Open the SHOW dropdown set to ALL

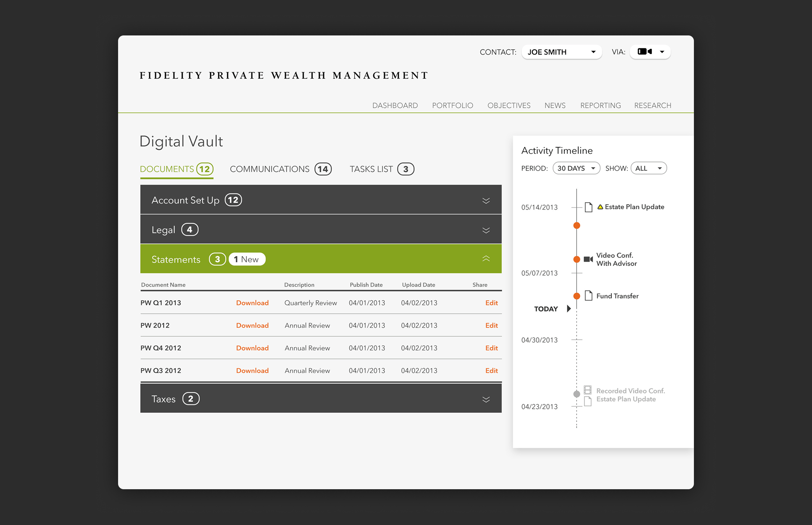click(x=648, y=168)
